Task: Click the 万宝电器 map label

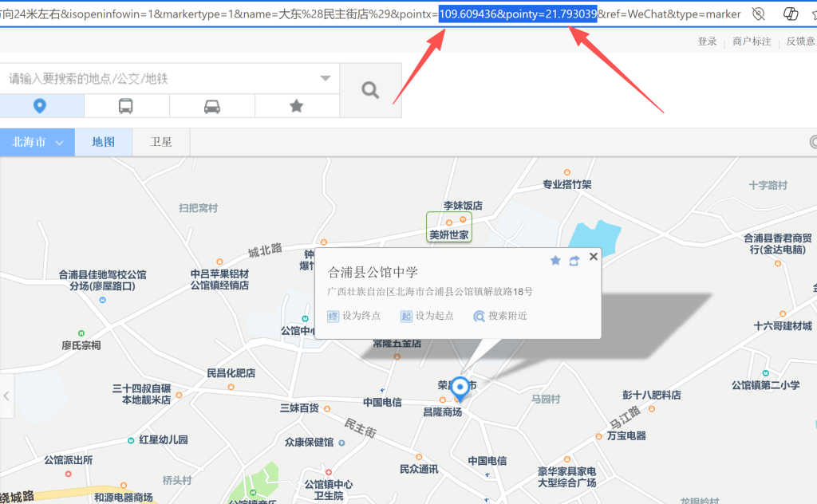Action: pos(626,435)
